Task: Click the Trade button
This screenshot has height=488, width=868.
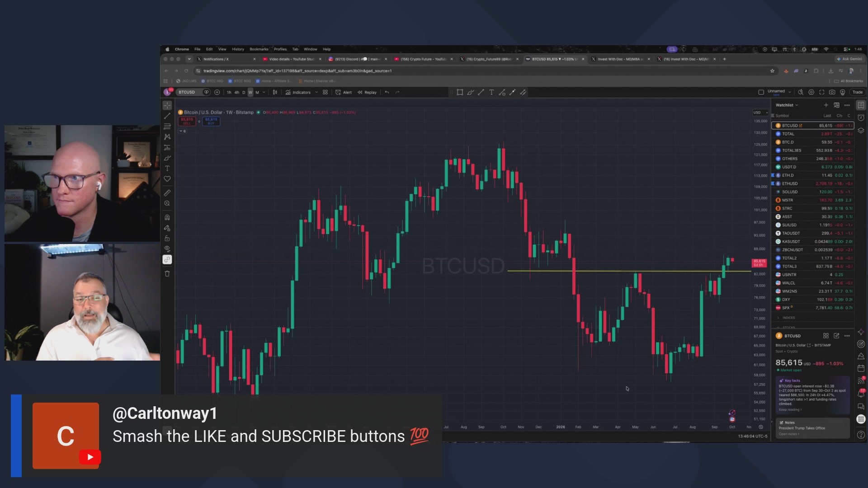Action: click(857, 92)
